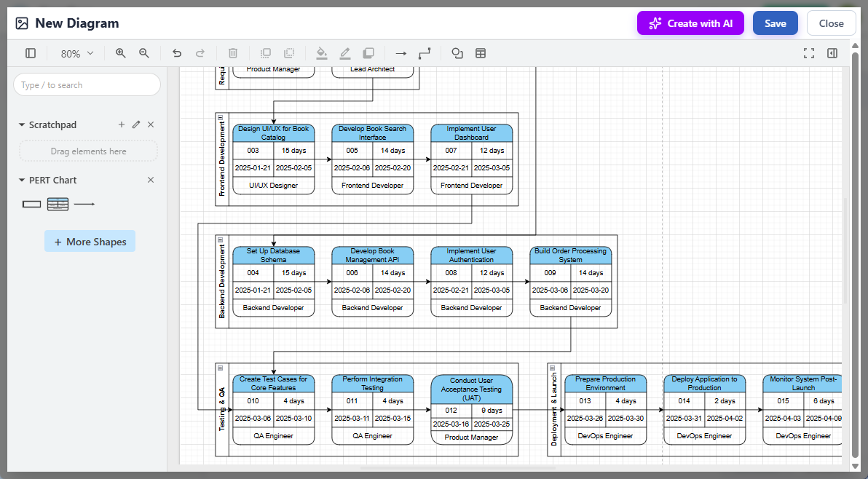Click the shape search field
The image size is (868, 479).
pyautogui.click(x=87, y=84)
